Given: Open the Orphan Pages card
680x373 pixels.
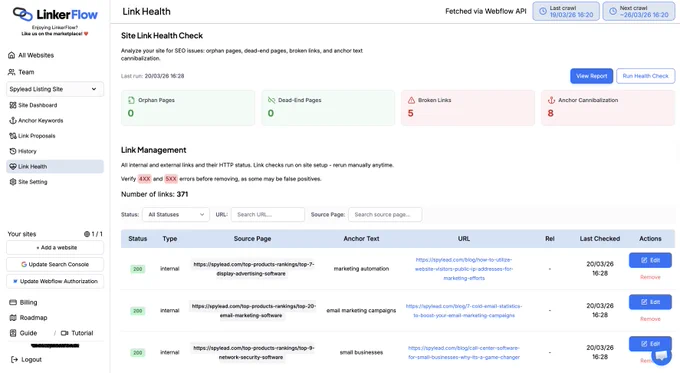Looking at the screenshot, I should point(188,108).
